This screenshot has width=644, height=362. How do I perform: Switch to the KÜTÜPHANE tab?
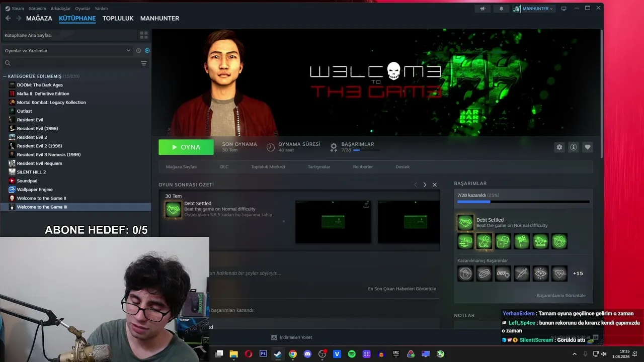(77, 18)
